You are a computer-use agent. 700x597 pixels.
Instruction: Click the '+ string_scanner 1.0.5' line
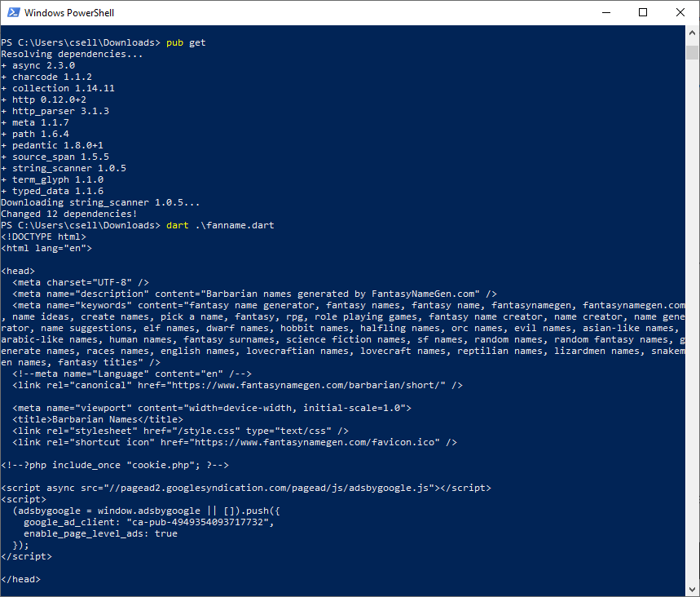tap(64, 169)
